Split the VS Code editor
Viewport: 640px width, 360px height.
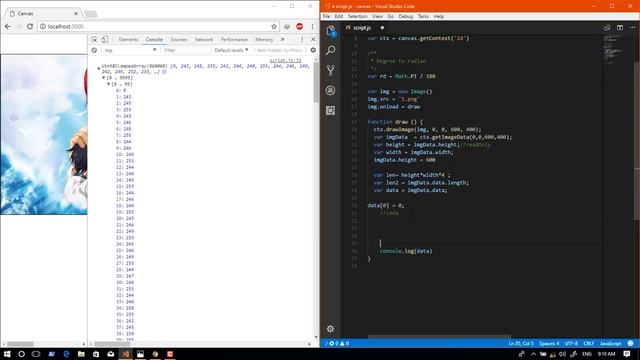point(620,27)
